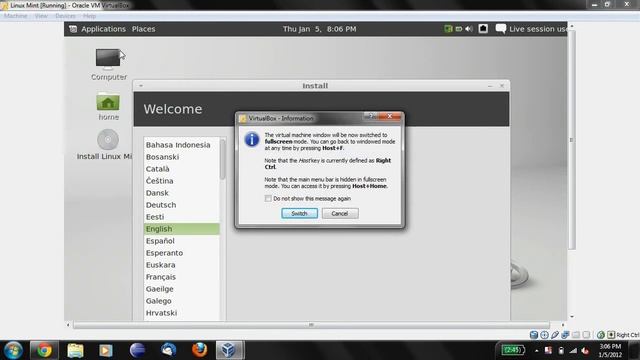Click the Windows taskbar clock
The height and width of the screenshot is (360, 640).
[610, 350]
